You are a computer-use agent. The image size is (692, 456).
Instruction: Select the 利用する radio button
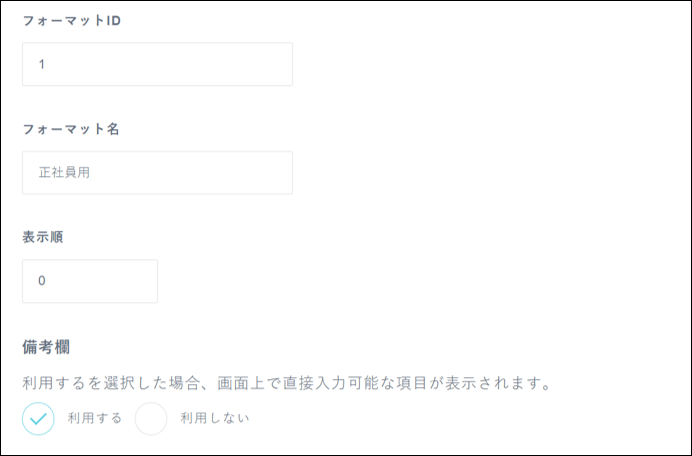click(x=39, y=419)
